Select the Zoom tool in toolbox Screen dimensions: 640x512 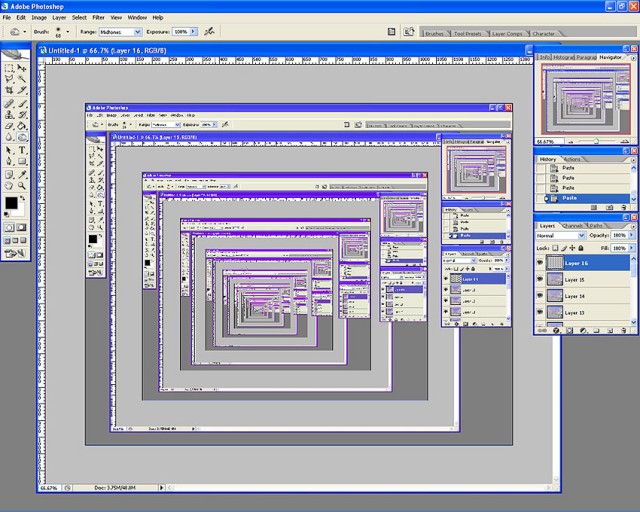point(22,186)
